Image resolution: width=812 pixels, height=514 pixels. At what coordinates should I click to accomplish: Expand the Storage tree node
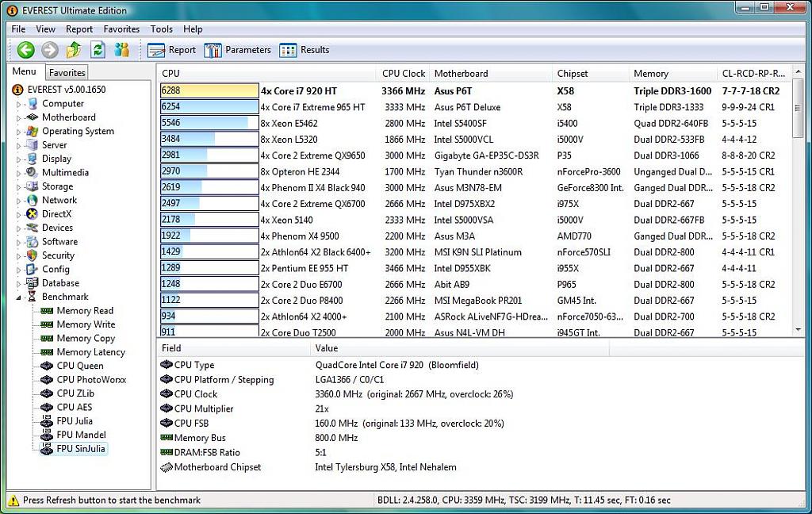coord(19,187)
